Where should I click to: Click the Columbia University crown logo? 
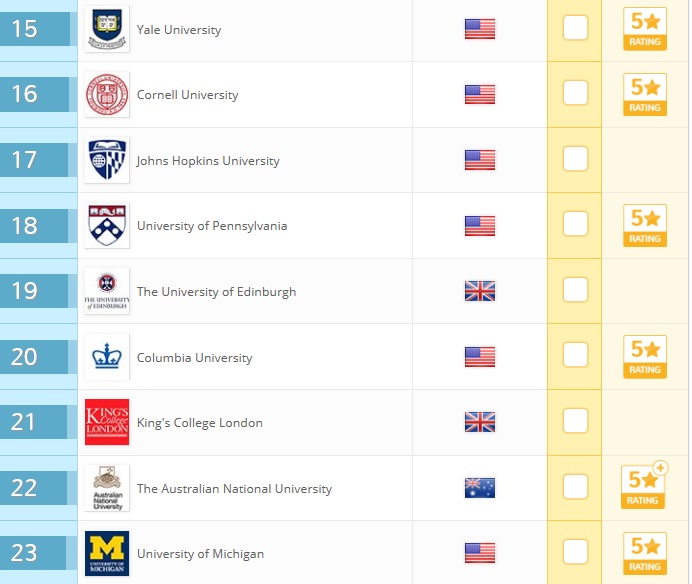(x=107, y=357)
